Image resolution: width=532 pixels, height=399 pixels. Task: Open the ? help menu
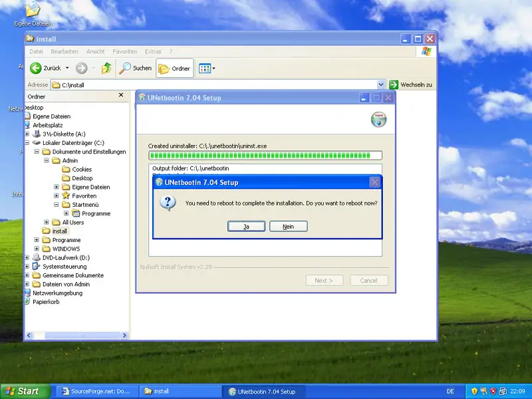coord(171,52)
